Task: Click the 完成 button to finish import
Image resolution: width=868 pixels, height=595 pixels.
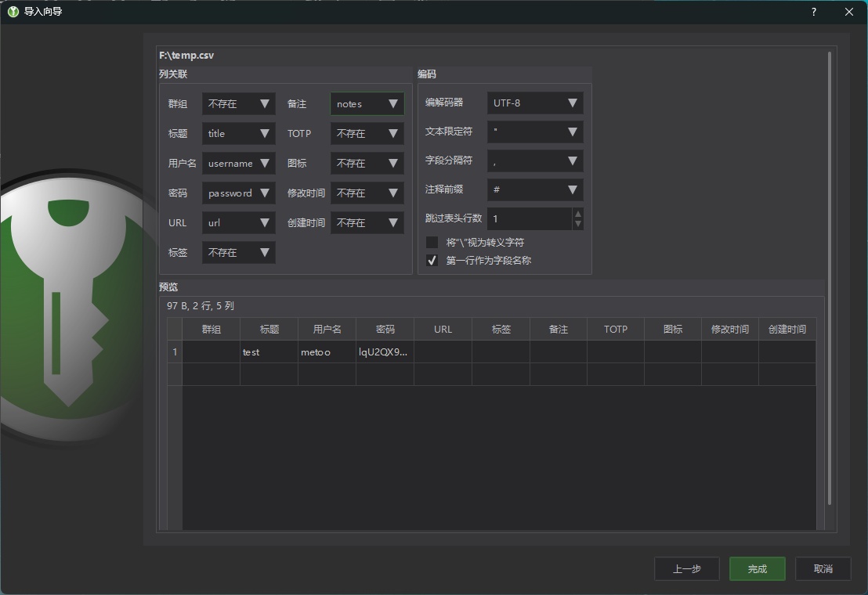Action: (757, 569)
